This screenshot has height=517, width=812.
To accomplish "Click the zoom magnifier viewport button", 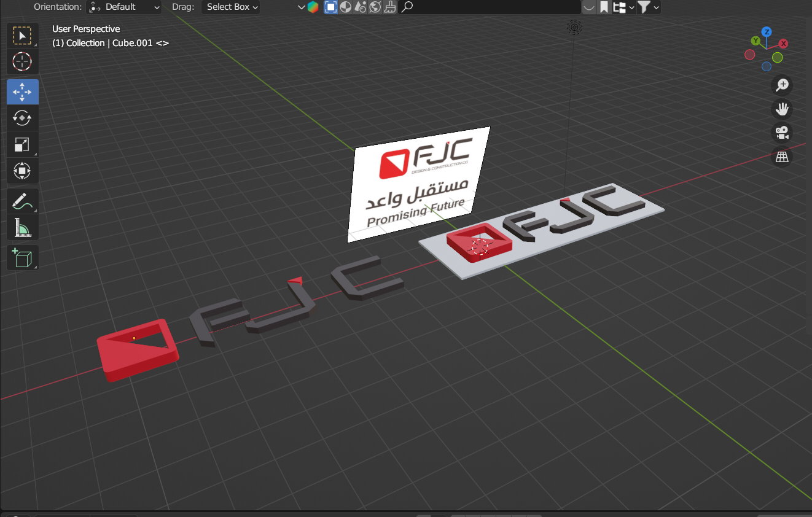I will click(782, 85).
